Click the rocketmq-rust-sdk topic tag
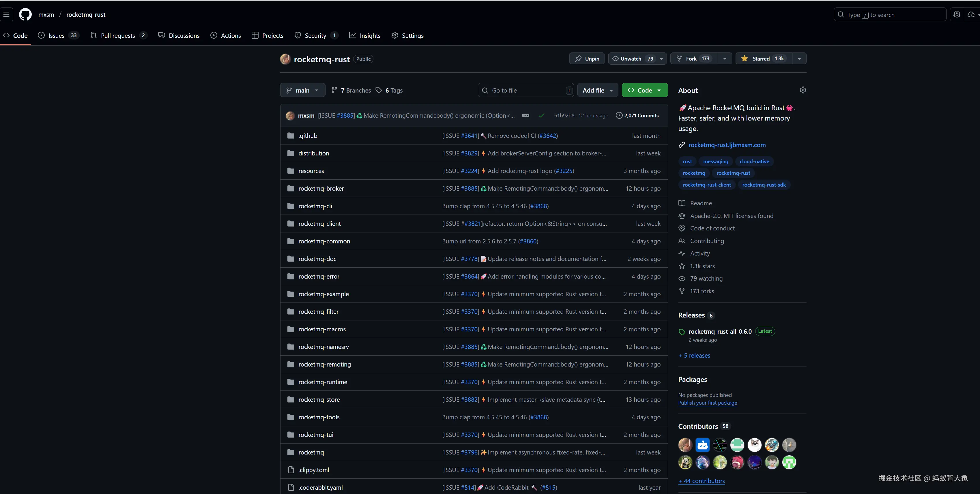 tap(764, 185)
